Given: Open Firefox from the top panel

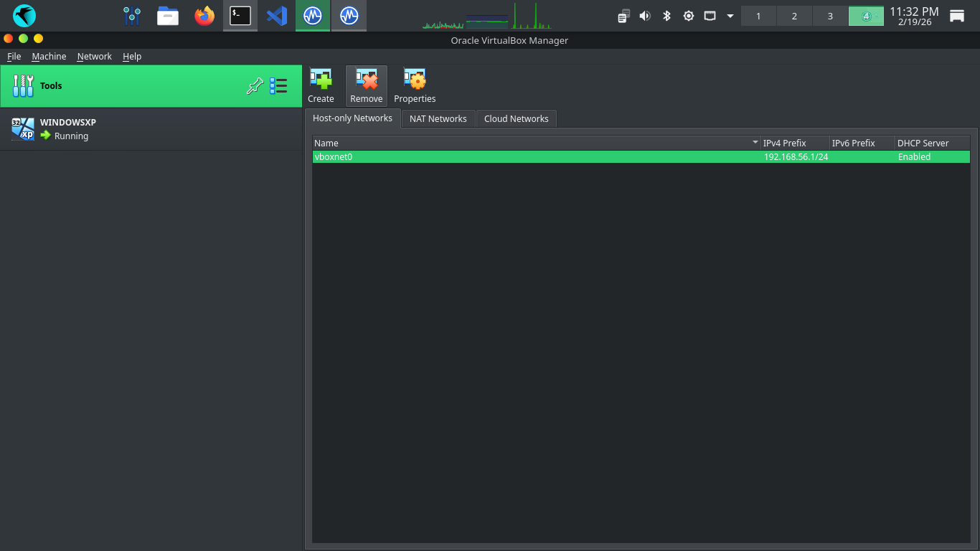Looking at the screenshot, I should click(x=204, y=16).
